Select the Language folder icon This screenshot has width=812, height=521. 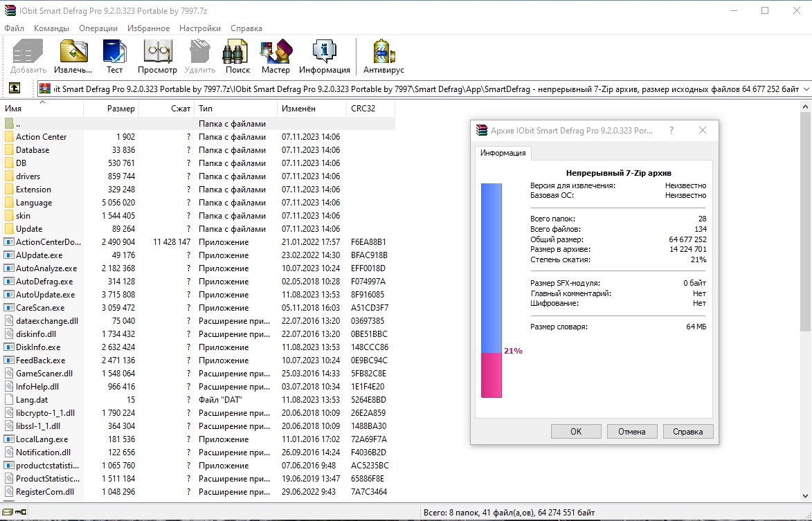9,202
